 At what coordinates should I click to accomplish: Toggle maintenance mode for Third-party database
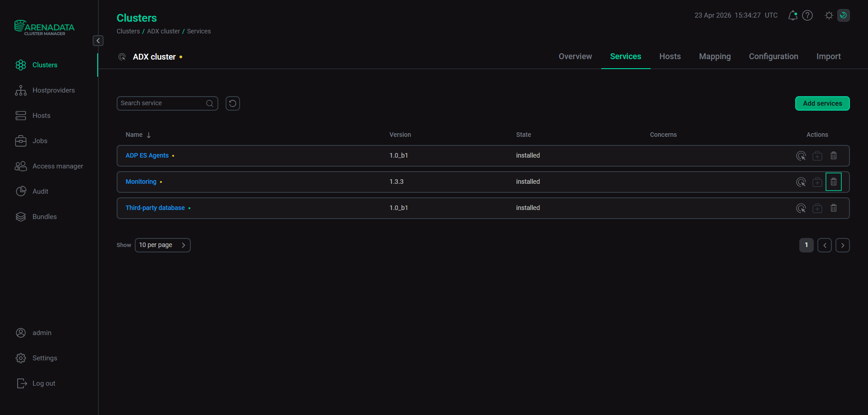[x=817, y=208]
